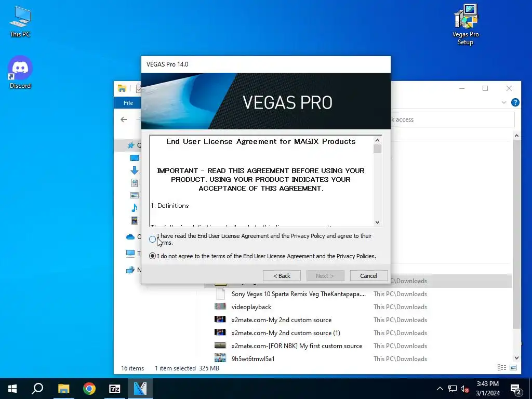Click thumbnail of 9h5wt6tmwl5a1 file
This screenshot has width=532, height=399.
click(x=220, y=358)
